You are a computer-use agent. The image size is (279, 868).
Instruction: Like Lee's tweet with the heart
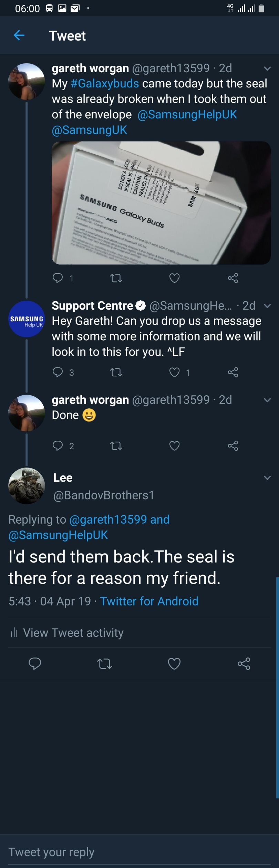point(174,664)
